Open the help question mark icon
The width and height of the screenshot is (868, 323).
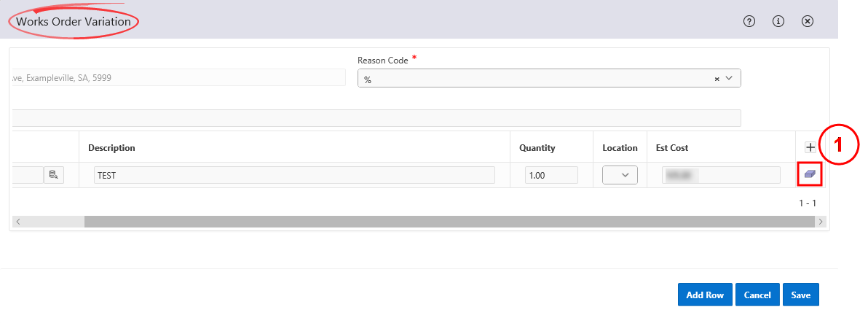[x=749, y=21]
